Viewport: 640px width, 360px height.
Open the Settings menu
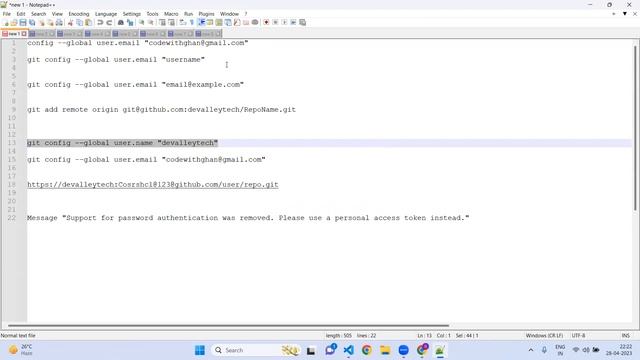(x=131, y=14)
